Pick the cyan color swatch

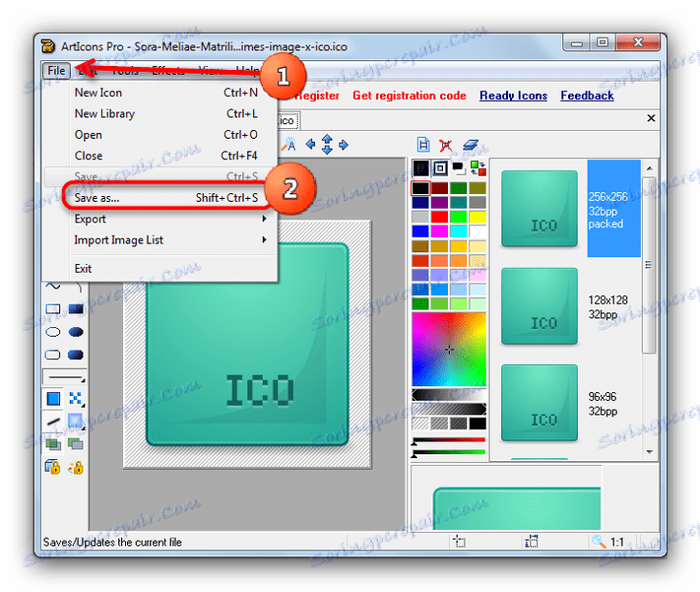(459, 231)
